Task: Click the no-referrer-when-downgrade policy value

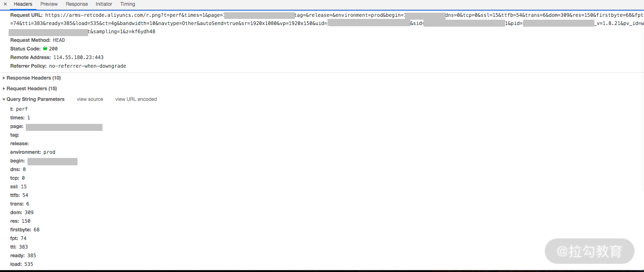Action: coord(87,66)
